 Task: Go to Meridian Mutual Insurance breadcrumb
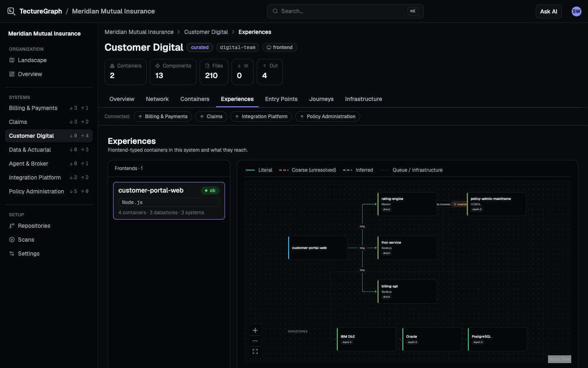139,32
